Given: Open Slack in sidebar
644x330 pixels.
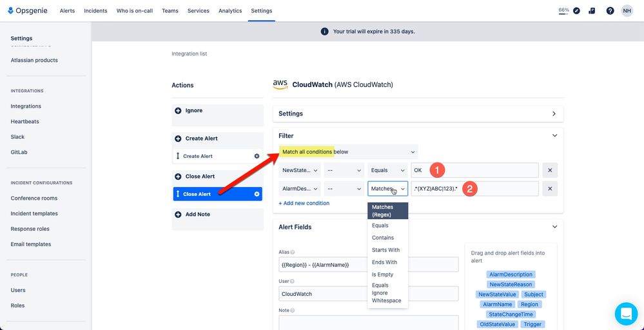Looking at the screenshot, I should pyautogui.click(x=17, y=137).
